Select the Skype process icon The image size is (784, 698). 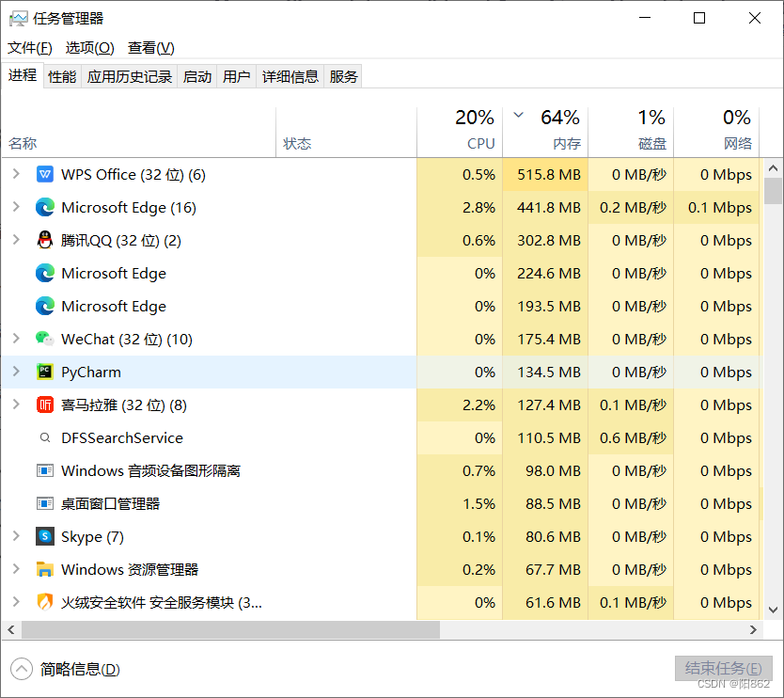pos(45,536)
